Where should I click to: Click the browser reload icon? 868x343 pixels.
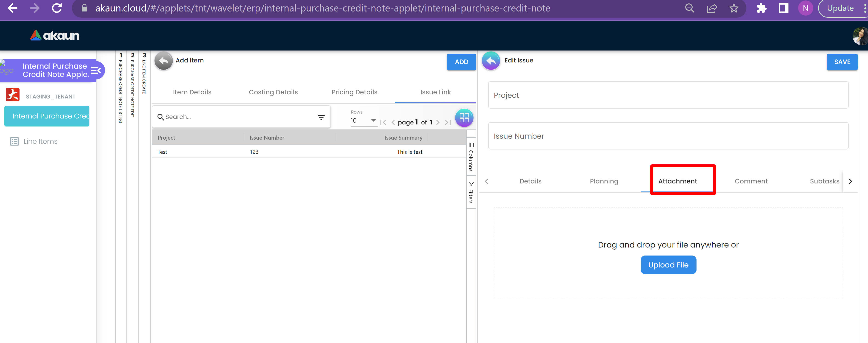click(57, 8)
